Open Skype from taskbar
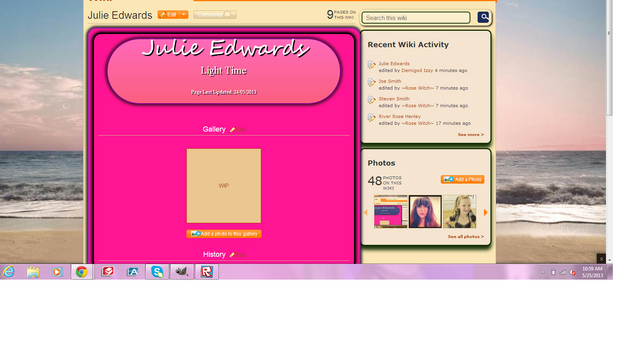 tap(157, 272)
